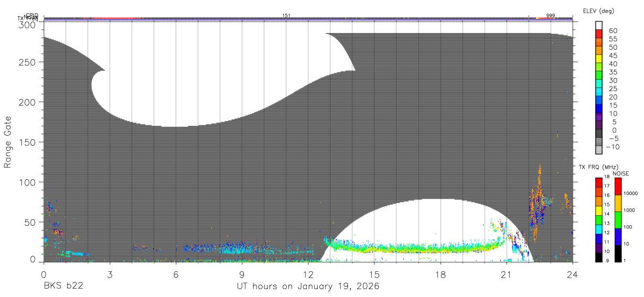Click the '151' CPID label above the plot
The image size is (644, 297).
286,16
